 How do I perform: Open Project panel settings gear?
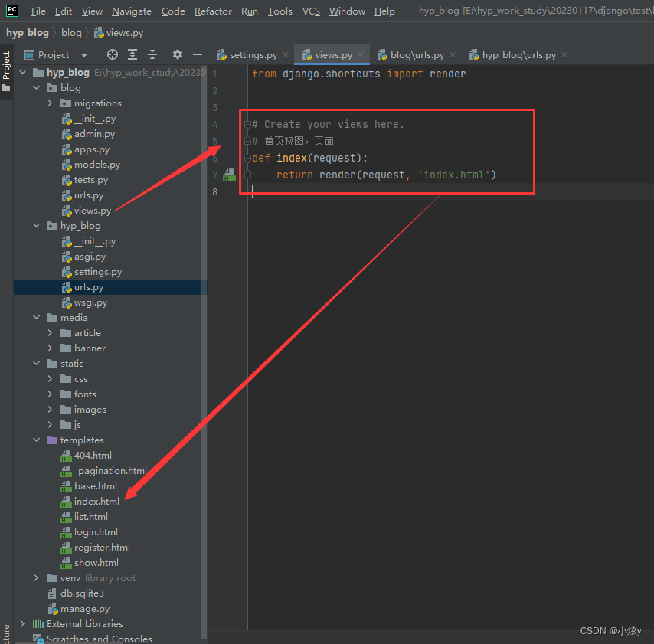[177, 54]
